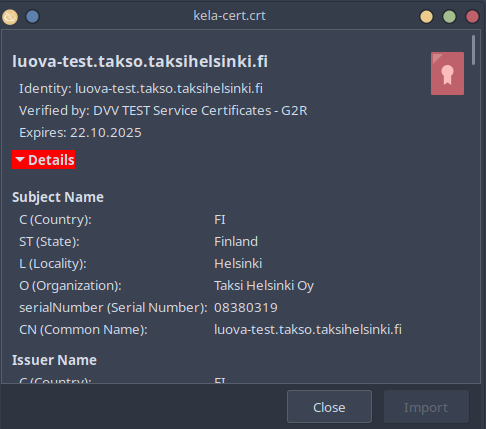
Task: Click the disabled Import button
Action: 426,407
